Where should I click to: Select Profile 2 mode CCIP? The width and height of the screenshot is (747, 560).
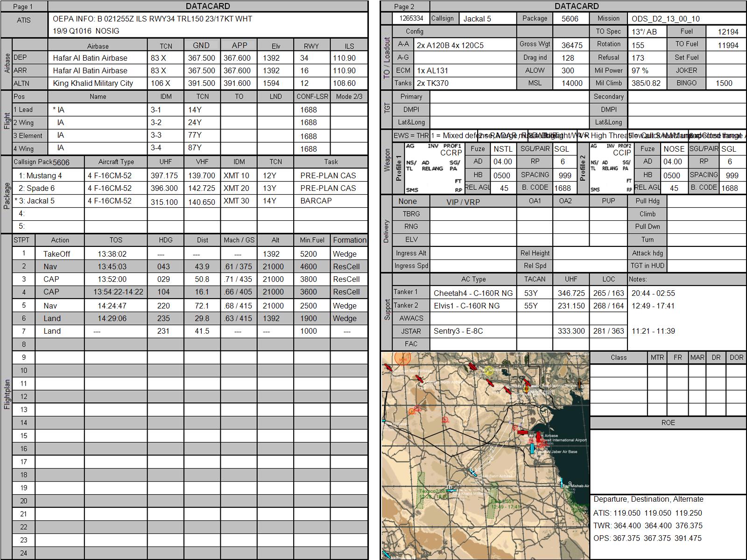tap(622, 153)
